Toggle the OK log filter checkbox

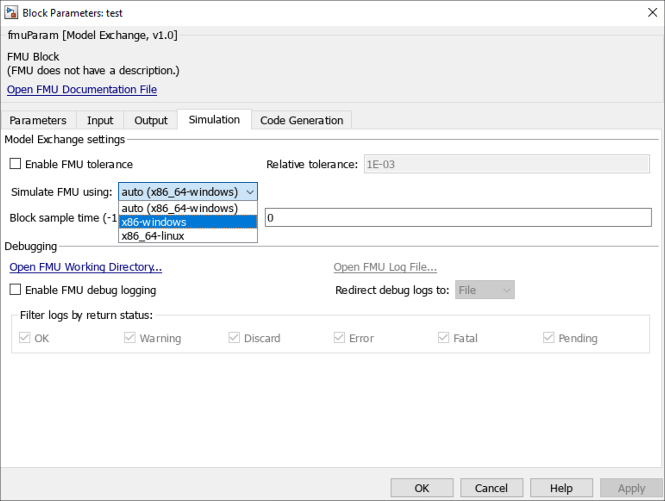click(x=25, y=338)
